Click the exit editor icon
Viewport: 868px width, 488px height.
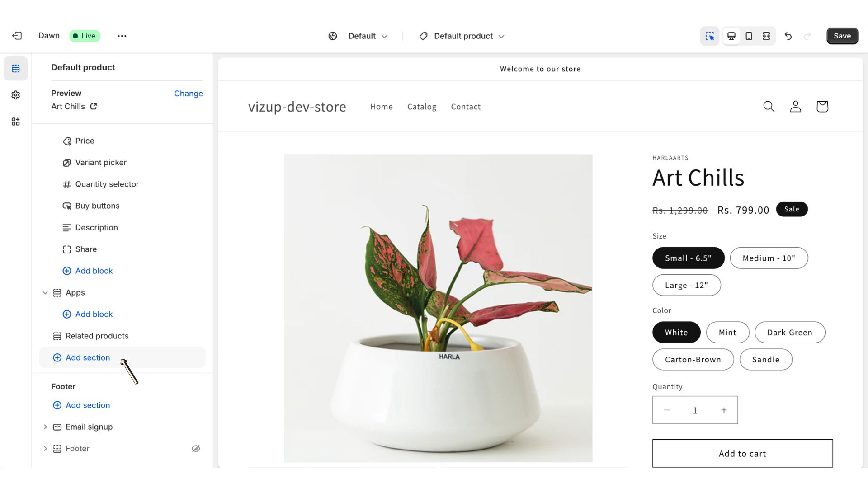tap(17, 36)
